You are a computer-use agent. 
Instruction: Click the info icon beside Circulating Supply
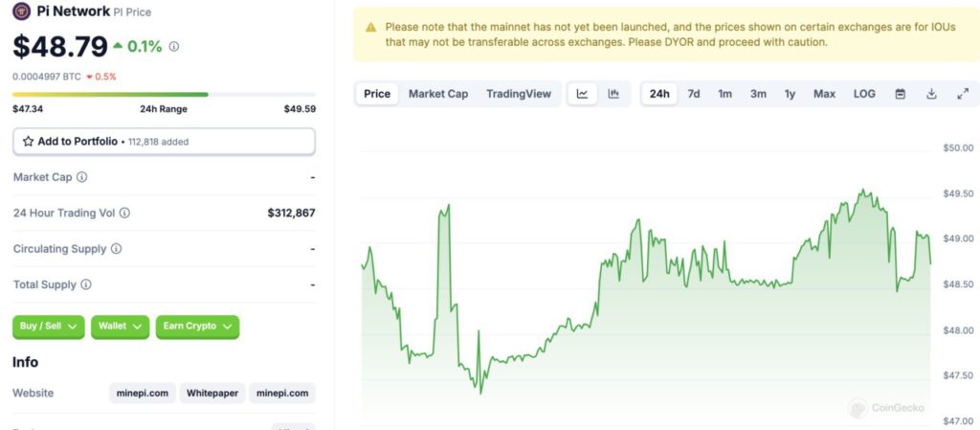116,249
